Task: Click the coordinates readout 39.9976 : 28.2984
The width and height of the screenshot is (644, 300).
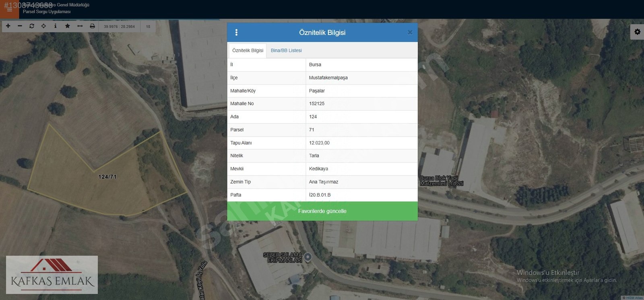Action: tap(119, 27)
